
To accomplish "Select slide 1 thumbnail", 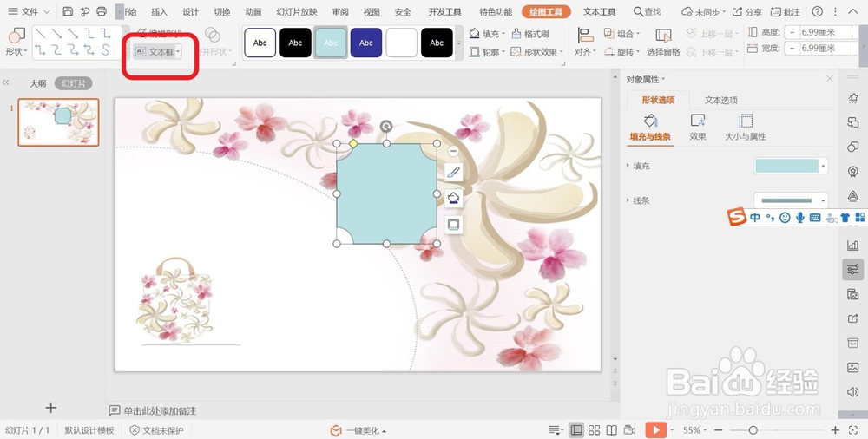I will pos(59,122).
